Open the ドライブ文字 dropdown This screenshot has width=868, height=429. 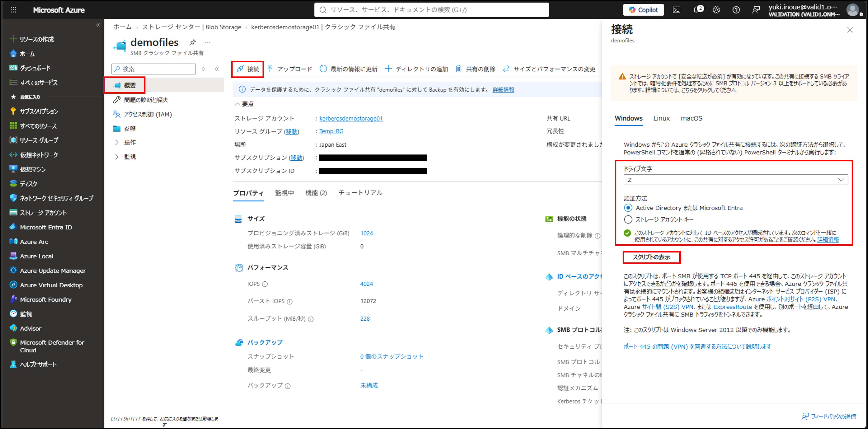tap(736, 180)
